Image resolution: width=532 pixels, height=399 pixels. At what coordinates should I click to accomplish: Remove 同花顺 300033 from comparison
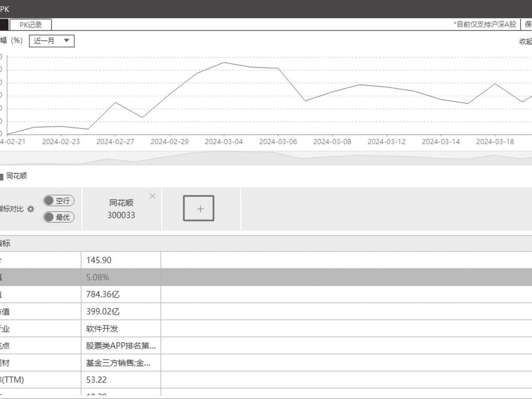click(153, 196)
